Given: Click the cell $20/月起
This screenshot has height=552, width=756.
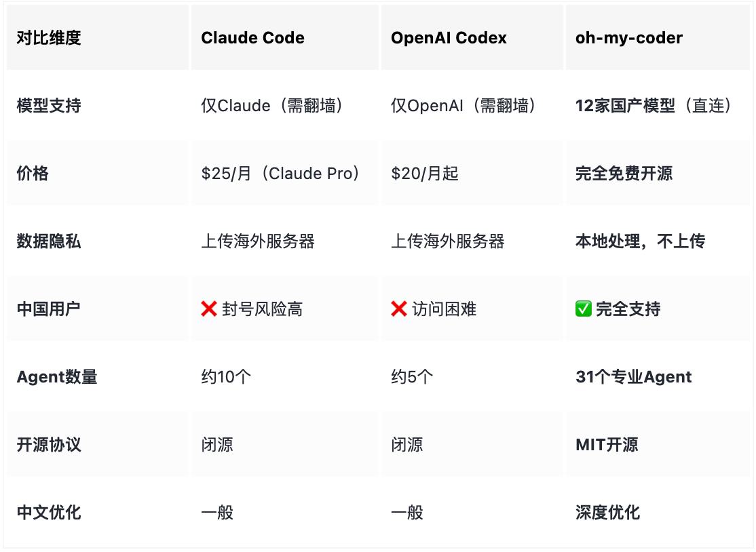Looking at the screenshot, I should [425, 174].
